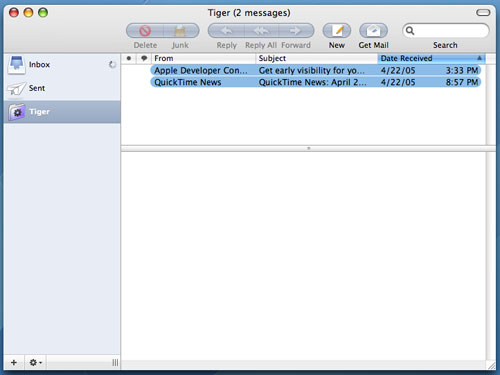Click subject "Get early visibility for yo..."

coord(312,71)
